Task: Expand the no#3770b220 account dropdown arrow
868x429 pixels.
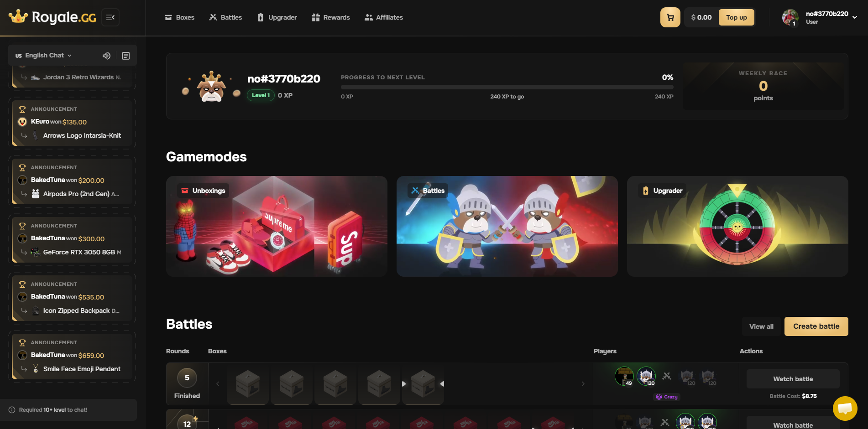Action: [x=855, y=17]
